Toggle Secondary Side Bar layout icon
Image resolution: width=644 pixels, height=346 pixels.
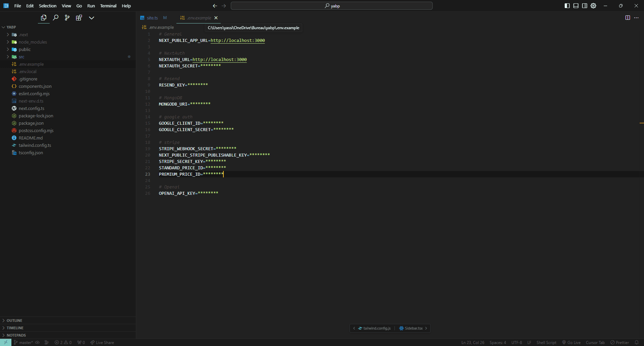585,6
